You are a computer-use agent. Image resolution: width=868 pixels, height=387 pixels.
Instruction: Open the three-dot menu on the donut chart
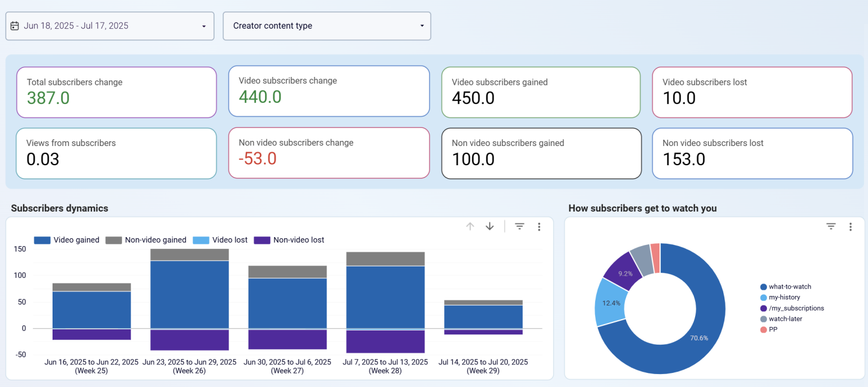point(851,226)
